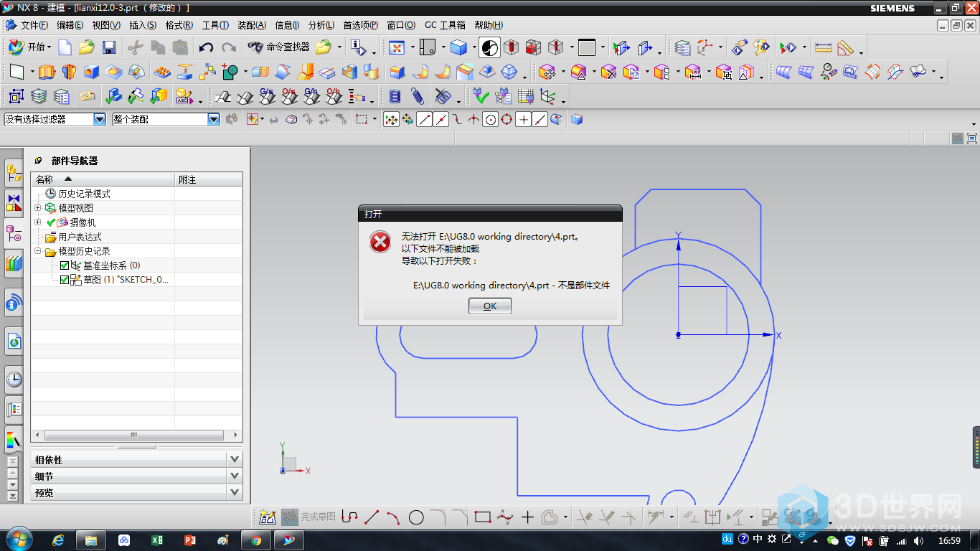The height and width of the screenshot is (551, 980).
Task: Click OK in the open error dialog
Action: (490, 306)
